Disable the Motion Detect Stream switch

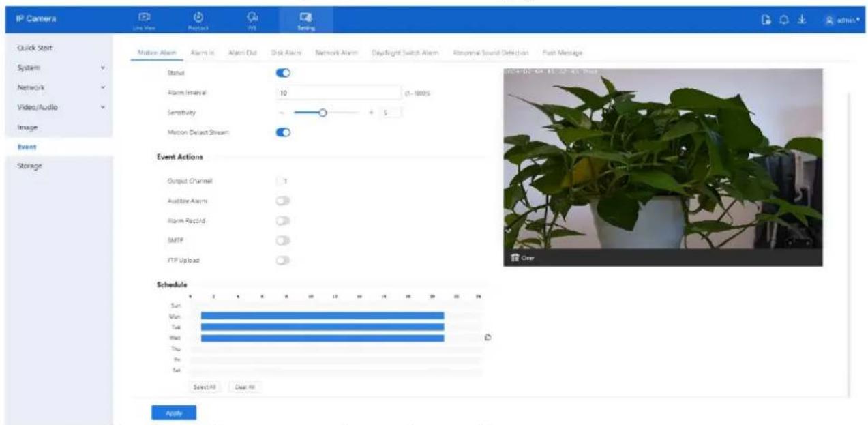(x=283, y=132)
